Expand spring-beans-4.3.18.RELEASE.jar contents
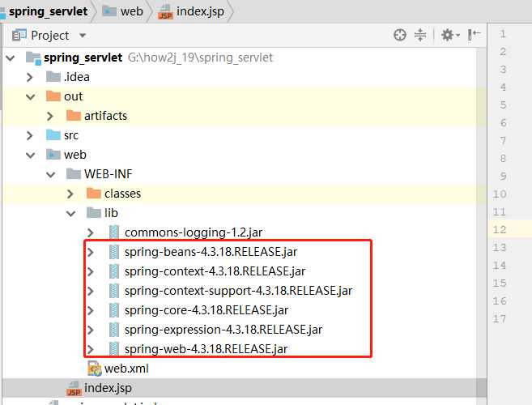Image resolution: width=532 pixels, height=405 pixels. tap(91, 252)
